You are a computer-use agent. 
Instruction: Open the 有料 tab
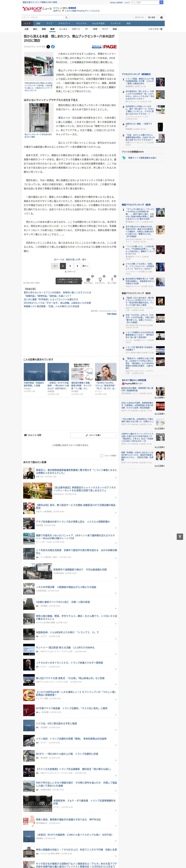pyautogui.click(x=128, y=24)
